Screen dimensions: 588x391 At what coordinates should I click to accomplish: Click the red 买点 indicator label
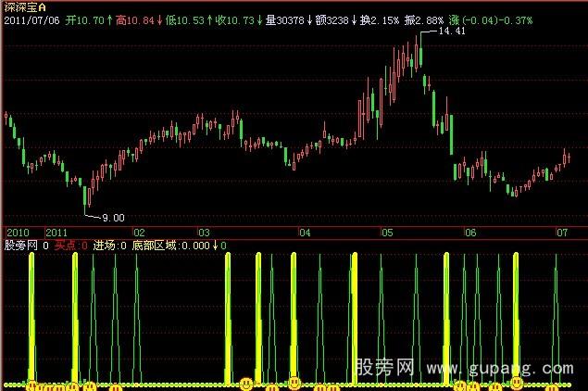pyautogui.click(x=66, y=246)
